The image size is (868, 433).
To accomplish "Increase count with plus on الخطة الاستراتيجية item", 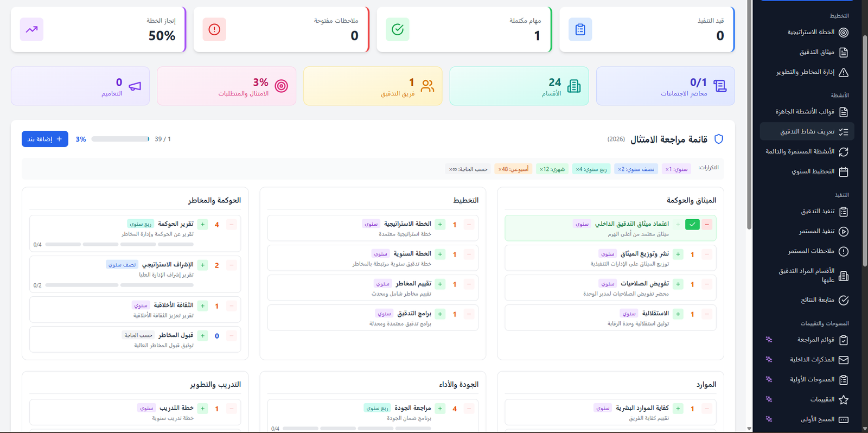I will pos(440,225).
